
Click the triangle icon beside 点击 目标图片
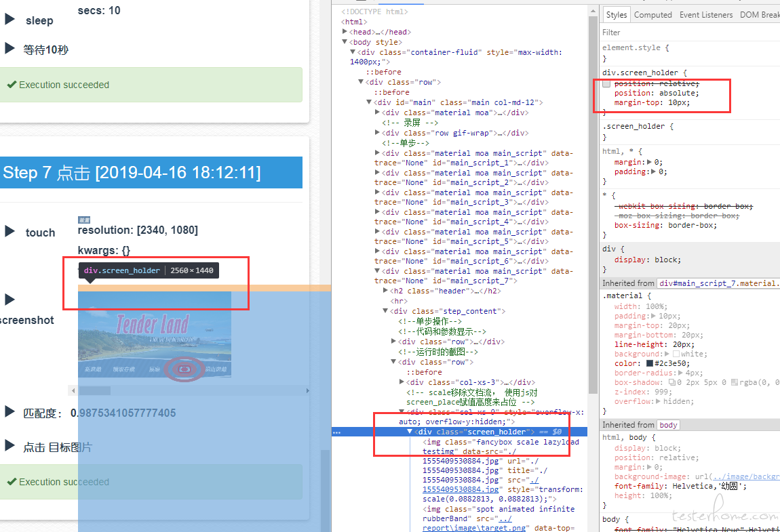tap(9, 445)
